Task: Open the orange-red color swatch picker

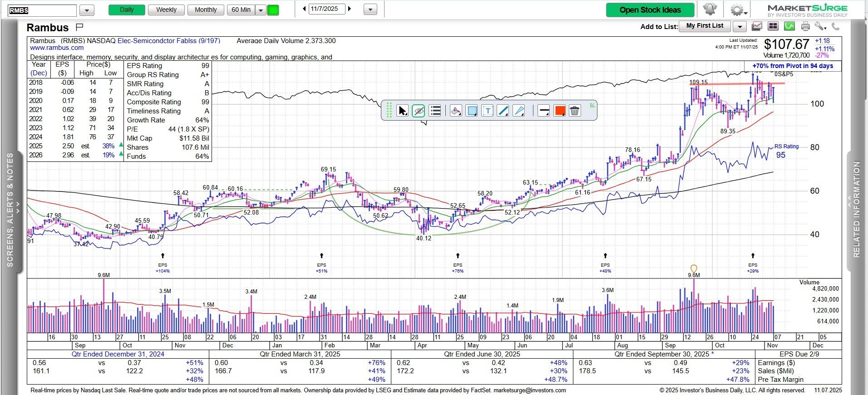Action: tap(559, 111)
